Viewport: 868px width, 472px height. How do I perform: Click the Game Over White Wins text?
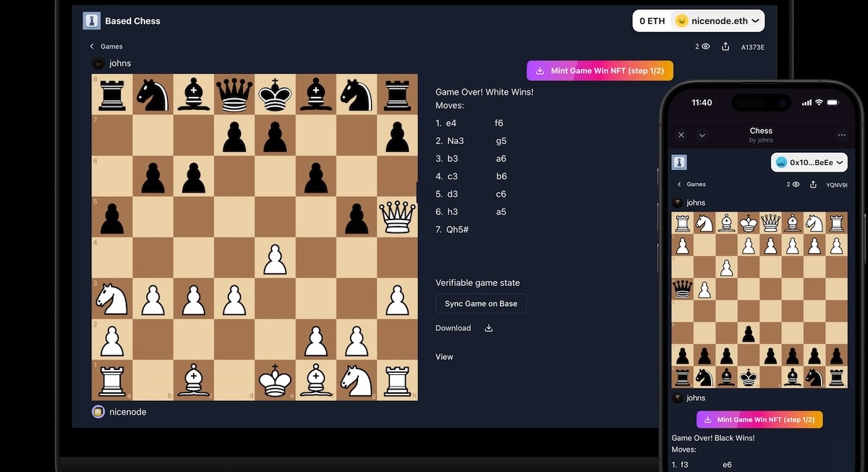[x=485, y=92]
